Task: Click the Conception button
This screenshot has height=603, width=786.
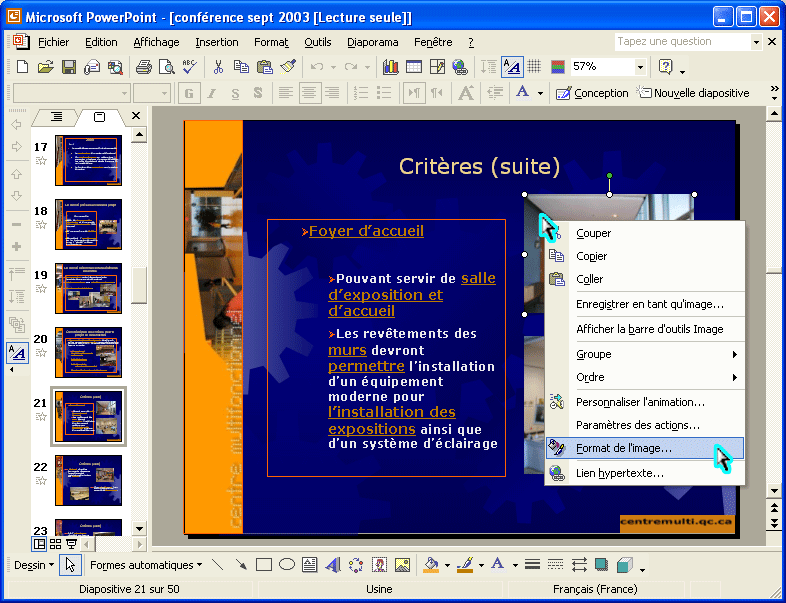Action: click(x=592, y=93)
